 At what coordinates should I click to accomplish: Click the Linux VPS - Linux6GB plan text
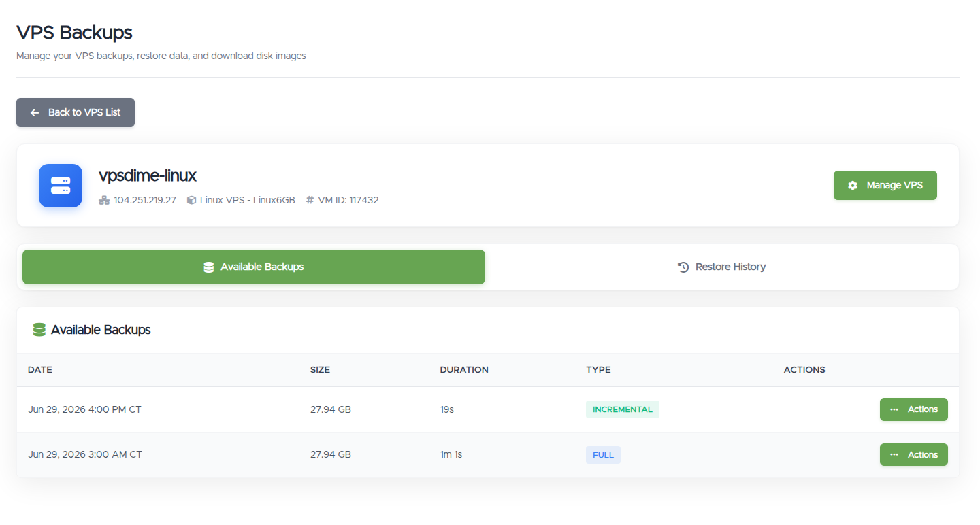click(x=248, y=200)
